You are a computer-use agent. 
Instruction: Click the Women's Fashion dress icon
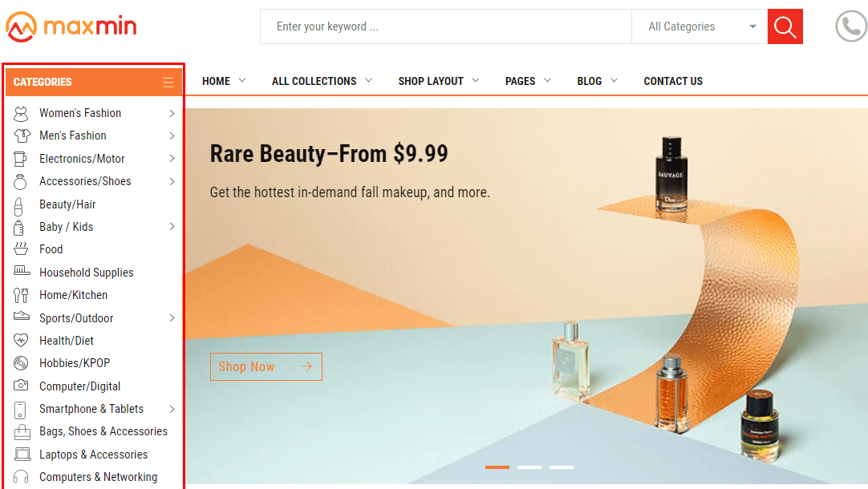point(21,113)
